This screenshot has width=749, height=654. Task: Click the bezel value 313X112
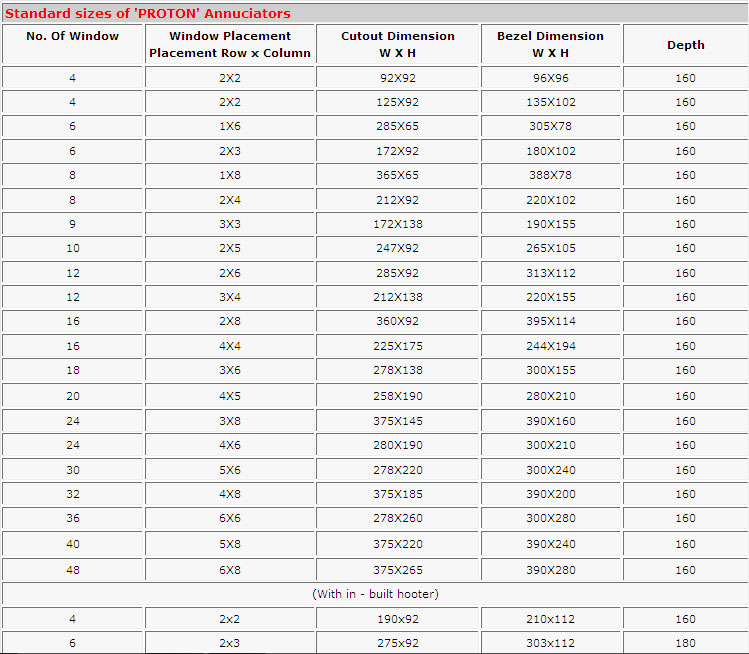click(x=551, y=273)
